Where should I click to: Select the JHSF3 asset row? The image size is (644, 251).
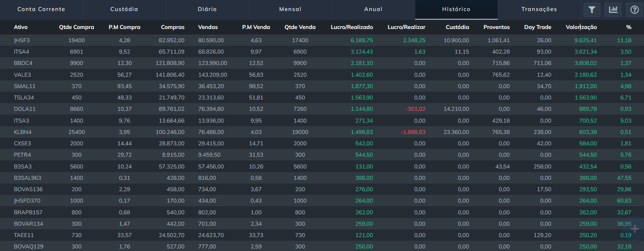(22, 40)
